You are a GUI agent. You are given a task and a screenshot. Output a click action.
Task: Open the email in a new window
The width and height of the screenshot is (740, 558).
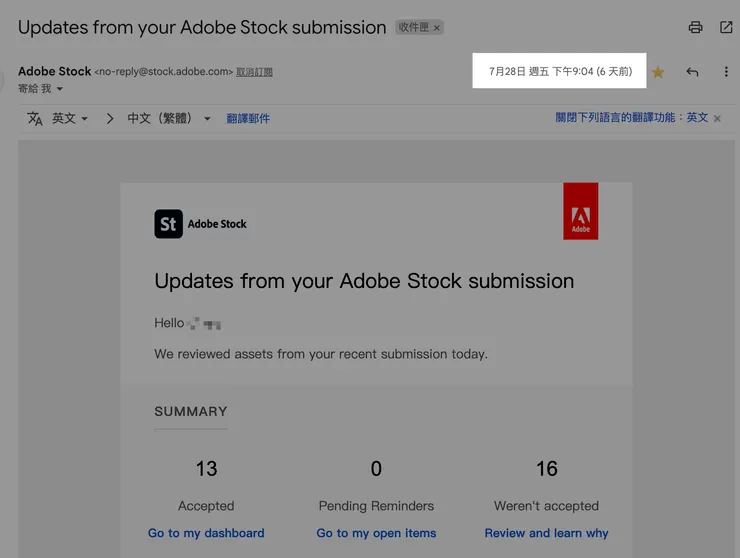click(x=726, y=28)
